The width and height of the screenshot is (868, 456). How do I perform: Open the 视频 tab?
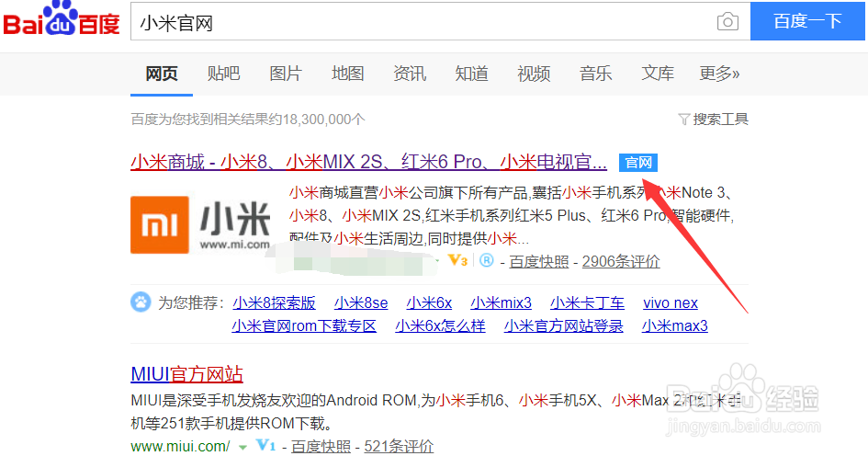click(x=534, y=74)
